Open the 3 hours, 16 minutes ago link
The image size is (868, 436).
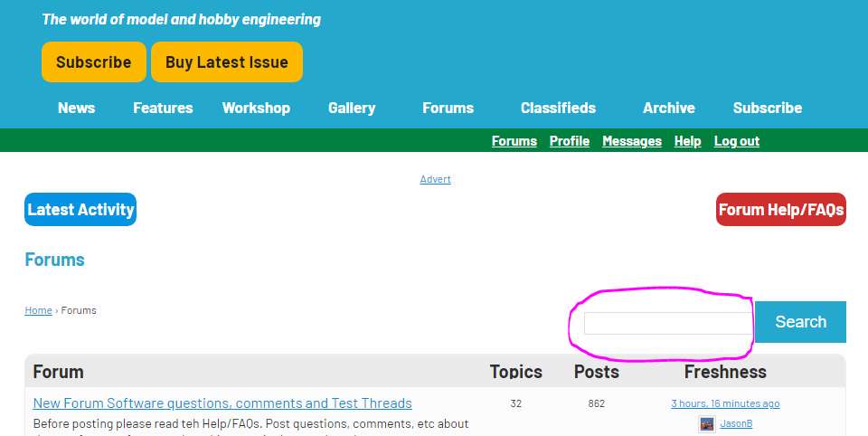pyautogui.click(x=725, y=403)
